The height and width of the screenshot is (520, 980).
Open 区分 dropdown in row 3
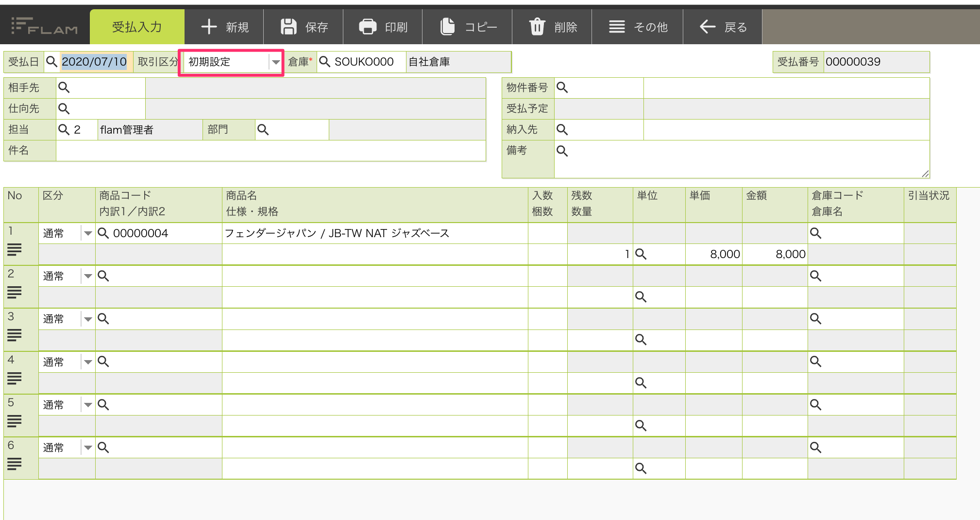pyautogui.click(x=88, y=319)
